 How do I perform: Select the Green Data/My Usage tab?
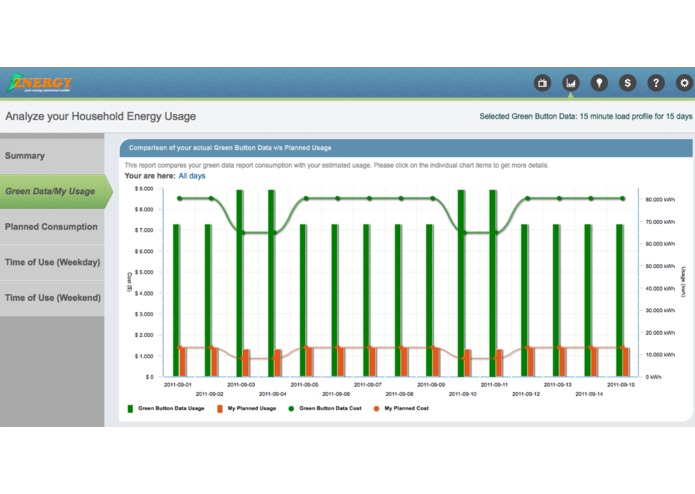(55, 191)
